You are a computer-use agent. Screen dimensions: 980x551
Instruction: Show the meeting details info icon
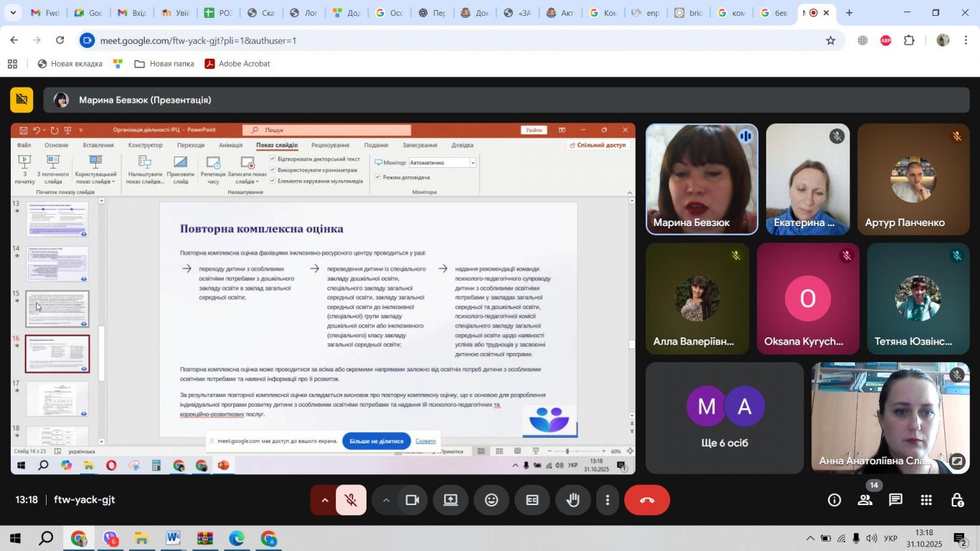tap(834, 500)
